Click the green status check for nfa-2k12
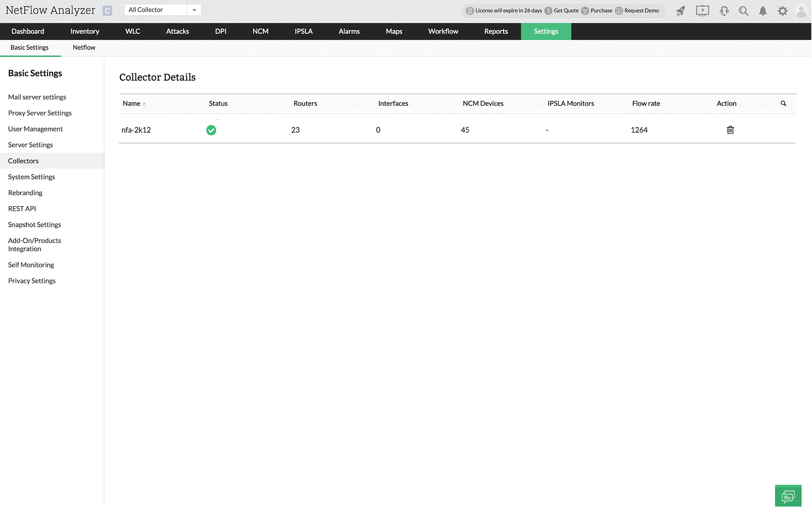 point(211,130)
